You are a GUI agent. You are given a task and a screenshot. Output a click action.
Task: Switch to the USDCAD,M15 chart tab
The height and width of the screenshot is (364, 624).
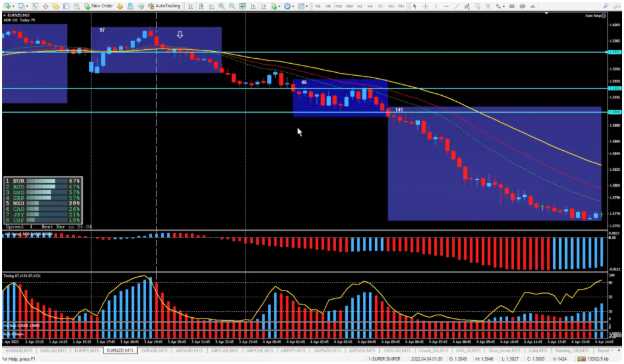coord(396,350)
